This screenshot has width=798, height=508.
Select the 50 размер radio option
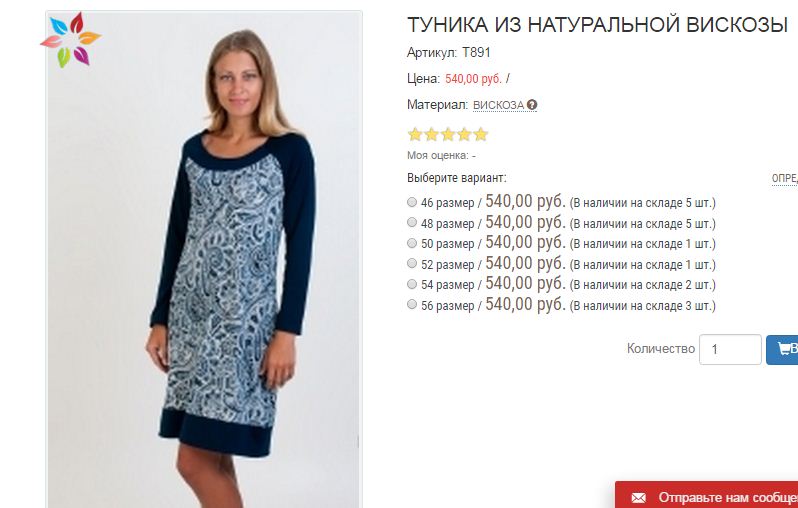point(412,243)
